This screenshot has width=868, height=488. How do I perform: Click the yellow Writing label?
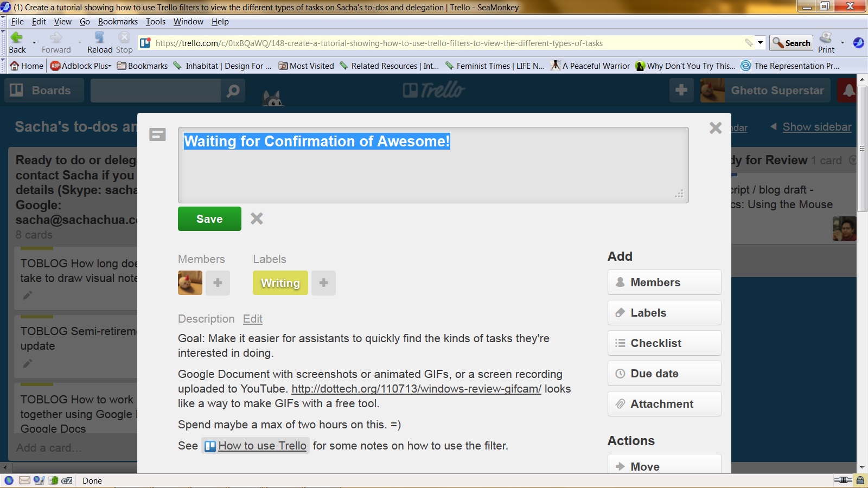coord(280,282)
